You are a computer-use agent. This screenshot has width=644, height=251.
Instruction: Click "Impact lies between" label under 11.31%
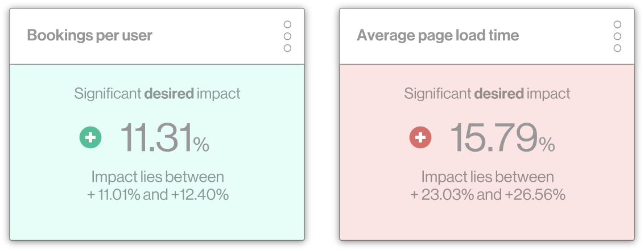pyautogui.click(x=158, y=177)
